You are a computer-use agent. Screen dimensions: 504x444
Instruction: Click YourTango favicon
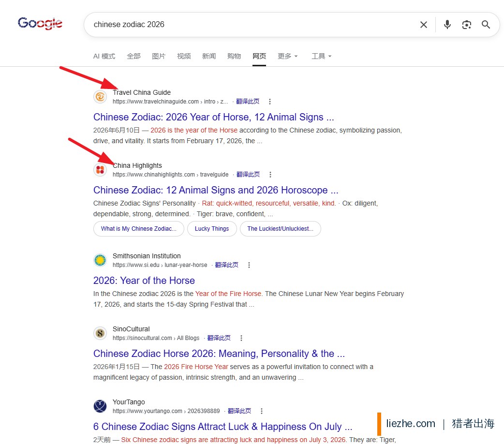pos(100,406)
